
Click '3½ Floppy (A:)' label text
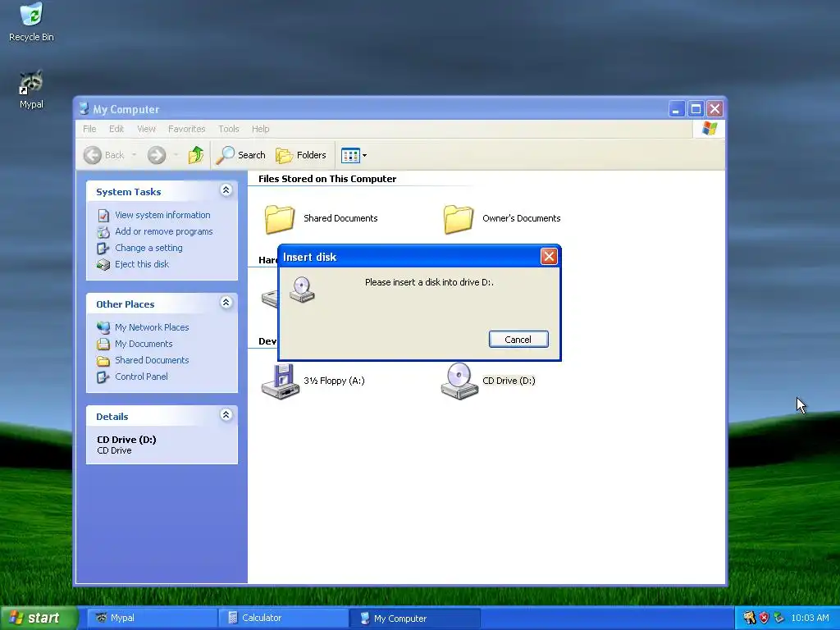[335, 381]
